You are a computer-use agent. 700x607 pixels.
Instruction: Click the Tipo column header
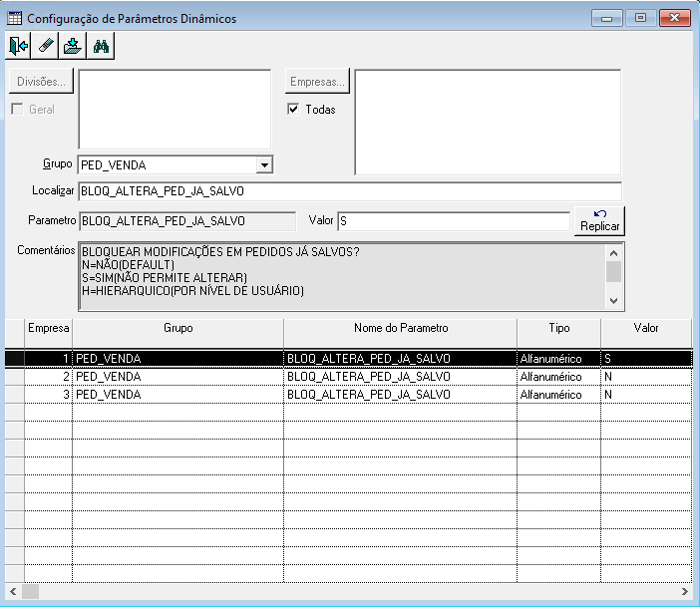click(x=559, y=333)
